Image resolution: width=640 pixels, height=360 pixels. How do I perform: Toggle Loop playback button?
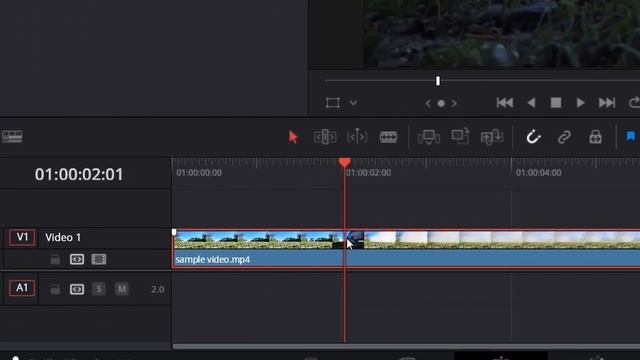click(x=635, y=103)
